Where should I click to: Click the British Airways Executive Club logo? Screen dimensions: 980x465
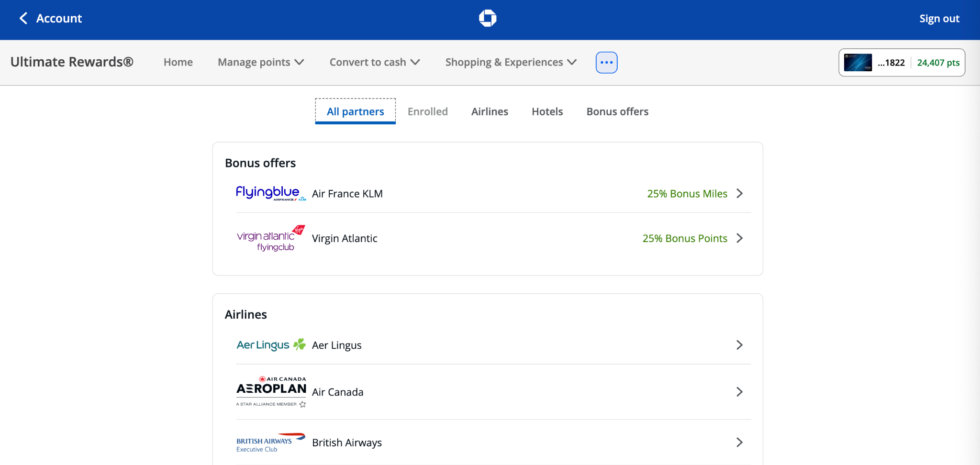click(270, 443)
